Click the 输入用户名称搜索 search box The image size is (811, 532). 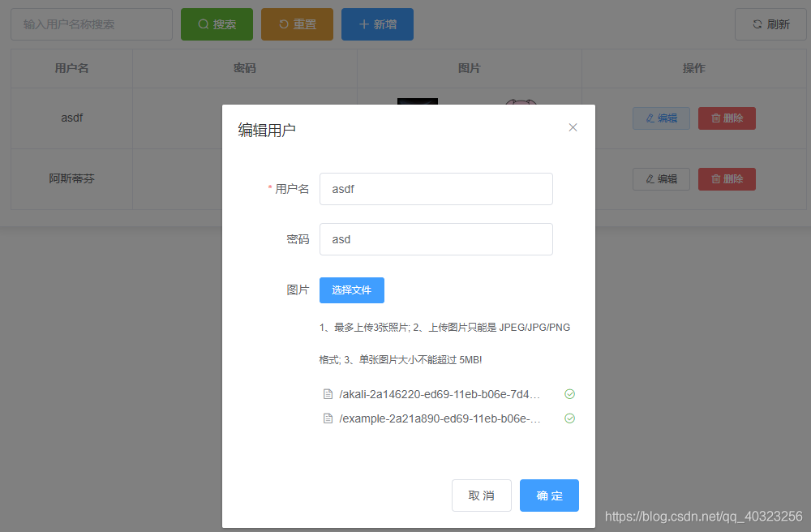[91, 24]
